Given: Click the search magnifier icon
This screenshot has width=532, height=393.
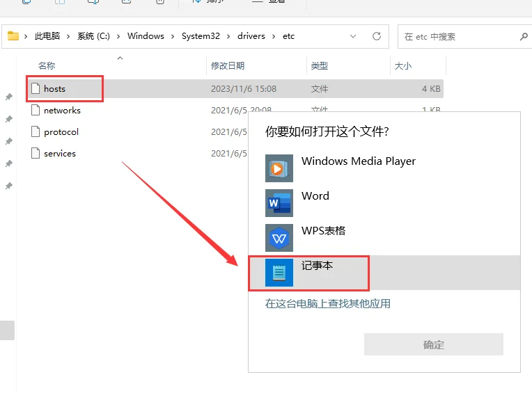Looking at the screenshot, I should click(524, 36).
